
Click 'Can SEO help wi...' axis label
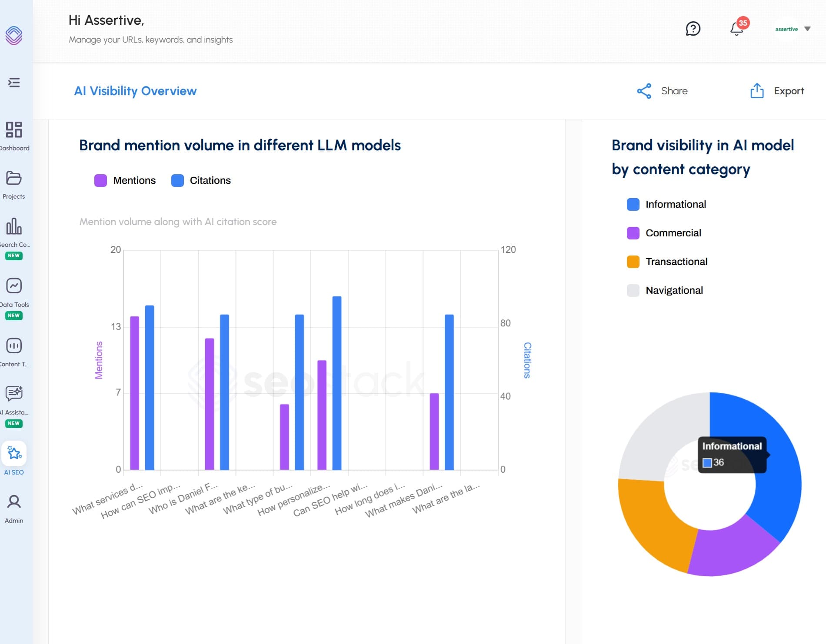[x=330, y=500]
